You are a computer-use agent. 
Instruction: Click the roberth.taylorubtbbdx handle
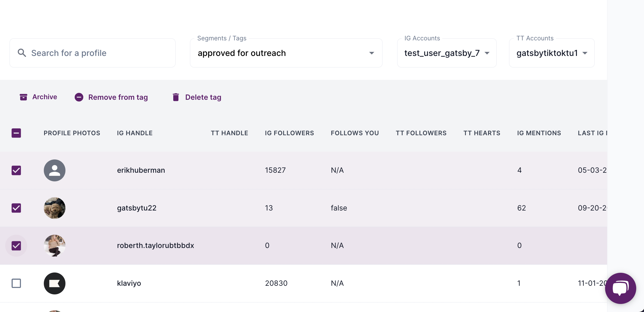(155, 245)
